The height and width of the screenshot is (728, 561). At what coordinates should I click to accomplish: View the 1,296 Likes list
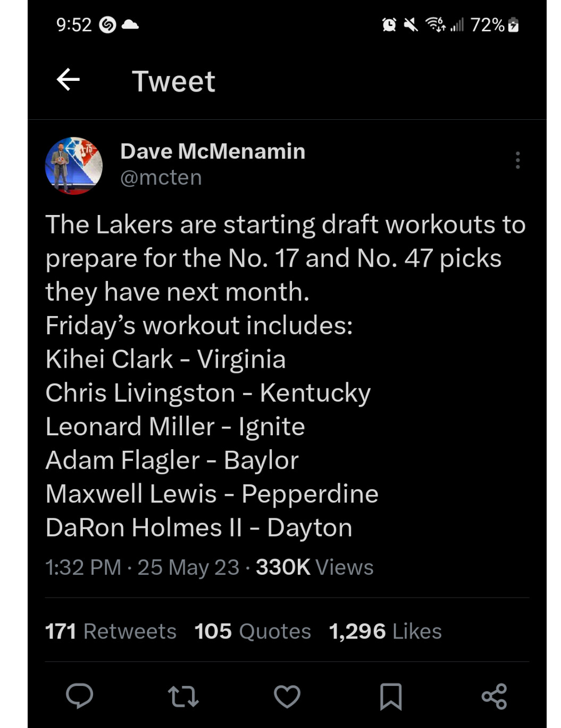[x=385, y=631]
